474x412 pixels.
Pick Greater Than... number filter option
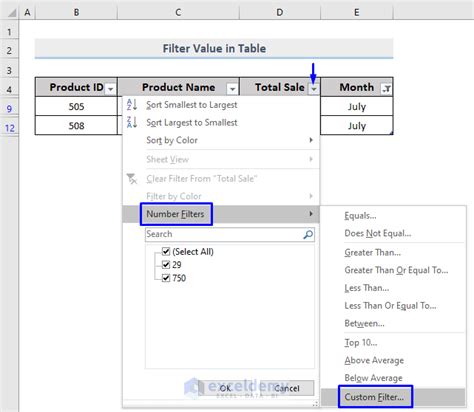373,252
